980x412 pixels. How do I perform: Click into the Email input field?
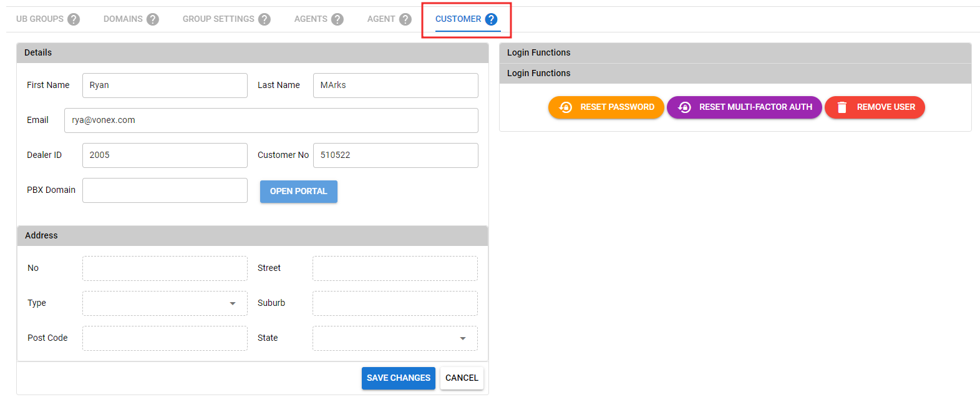[x=271, y=120]
